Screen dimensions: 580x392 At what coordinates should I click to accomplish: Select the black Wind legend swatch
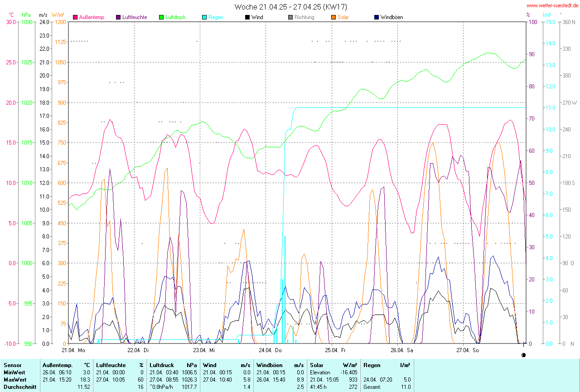(x=247, y=17)
